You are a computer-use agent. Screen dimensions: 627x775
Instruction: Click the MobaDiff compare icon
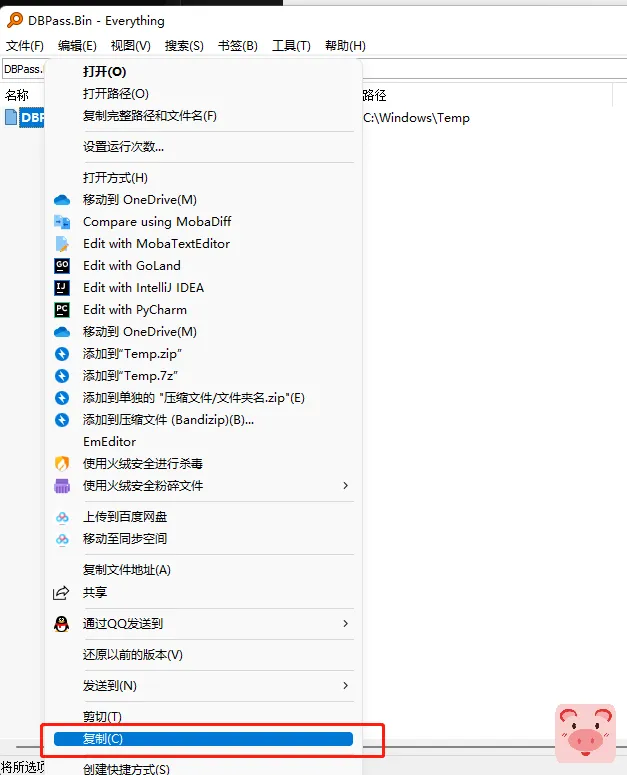click(x=62, y=222)
